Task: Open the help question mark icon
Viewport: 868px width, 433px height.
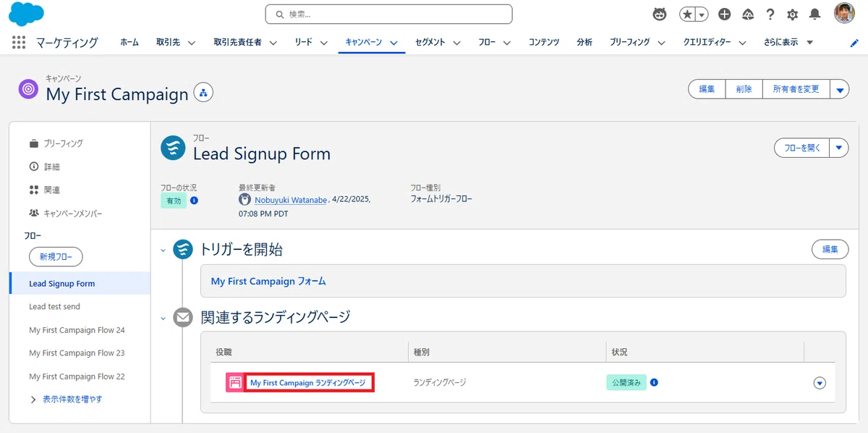Action: point(770,14)
